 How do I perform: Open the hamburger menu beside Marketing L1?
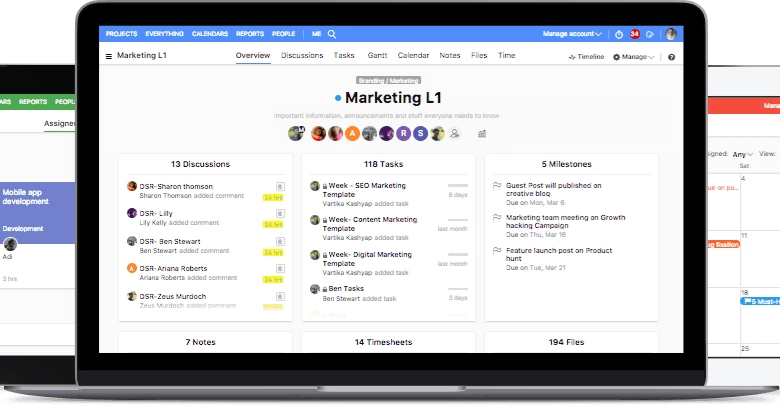point(109,57)
